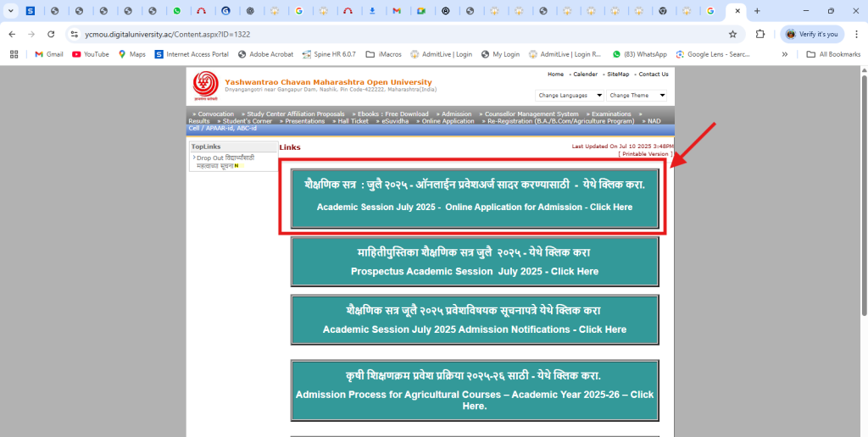
Task: Open the Prospectus Academic Session July 2025 banner
Action: pos(474,262)
